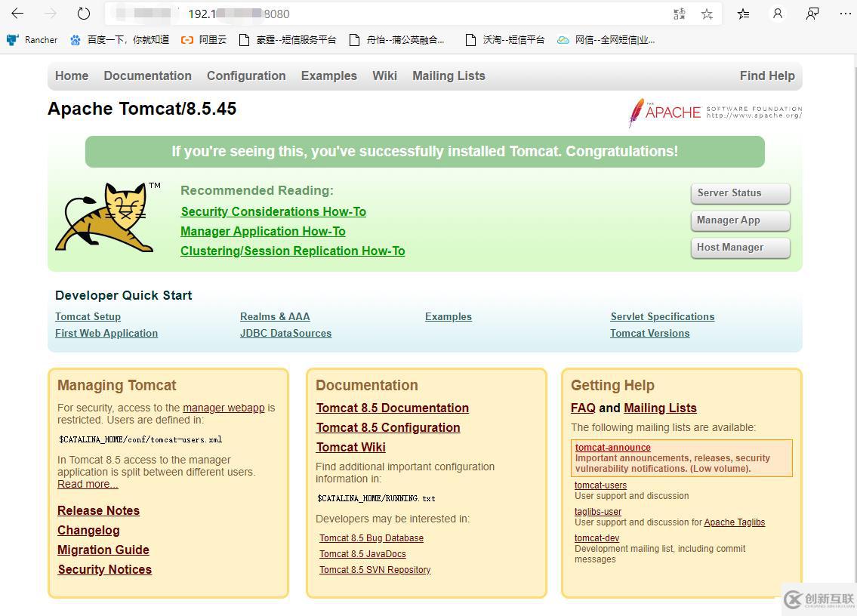Click the back navigation arrow

pos(17,13)
